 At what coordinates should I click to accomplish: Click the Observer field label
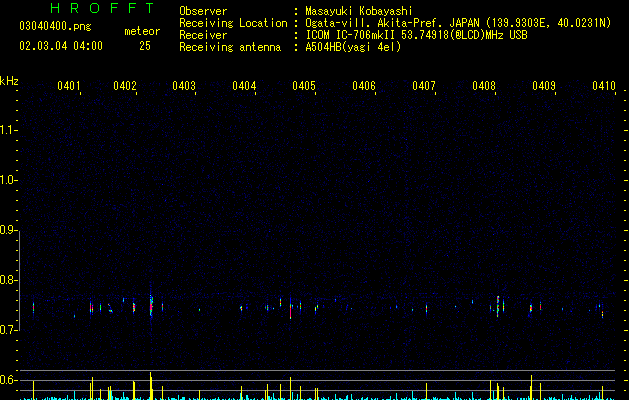203,11
